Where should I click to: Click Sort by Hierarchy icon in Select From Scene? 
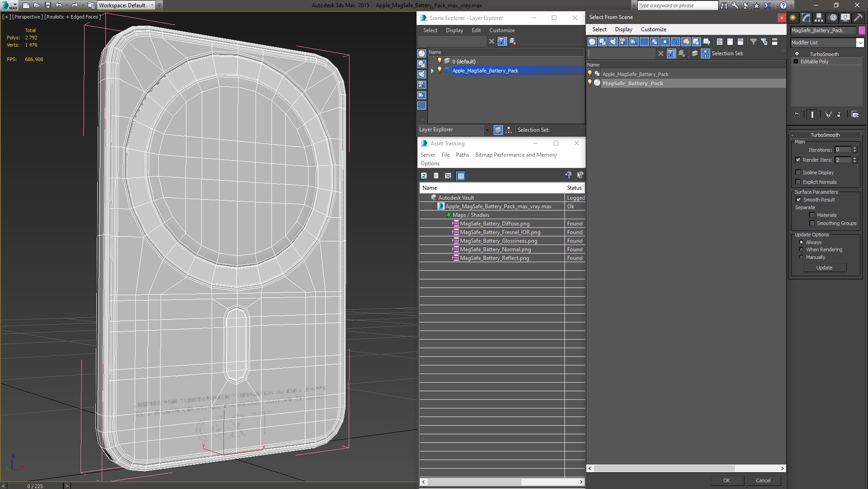[706, 53]
